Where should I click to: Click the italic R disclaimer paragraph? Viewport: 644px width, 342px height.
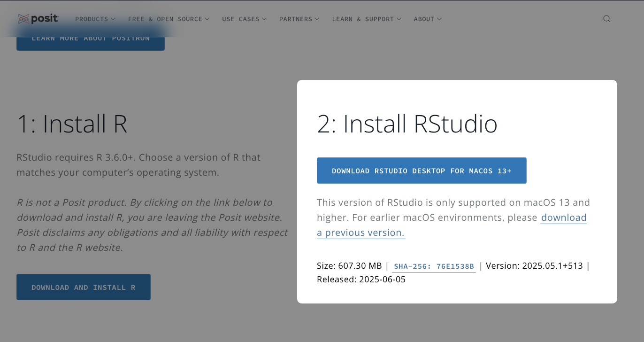tap(152, 225)
